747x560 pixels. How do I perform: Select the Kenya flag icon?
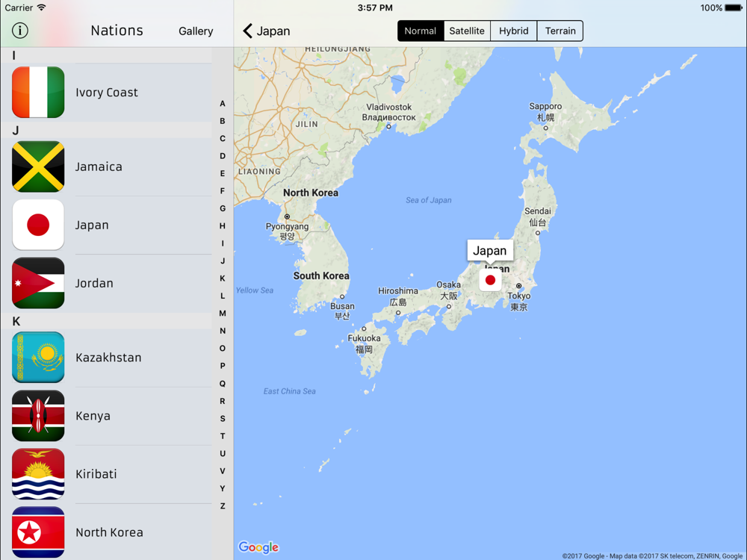38,416
